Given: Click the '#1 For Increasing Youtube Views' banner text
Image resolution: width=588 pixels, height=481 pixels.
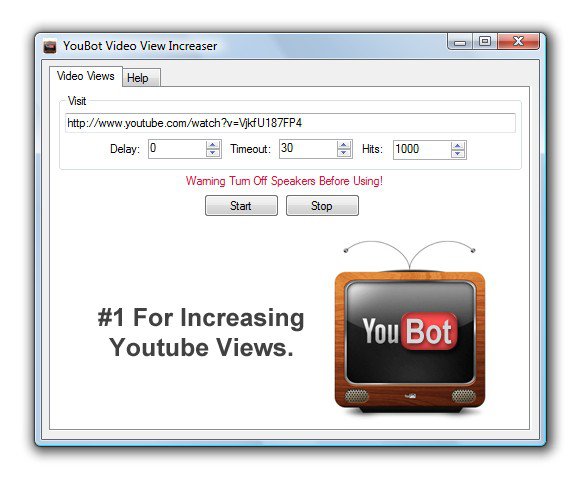Looking at the screenshot, I should [201, 332].
